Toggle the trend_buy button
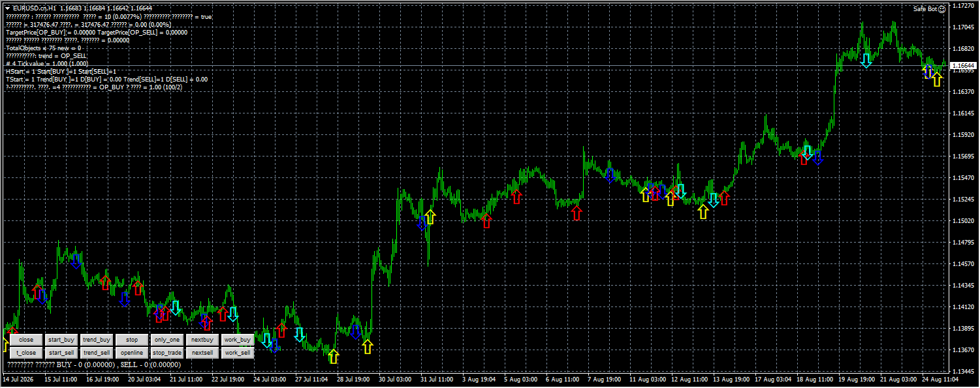980x388 pixels. (x=97, y=340)
